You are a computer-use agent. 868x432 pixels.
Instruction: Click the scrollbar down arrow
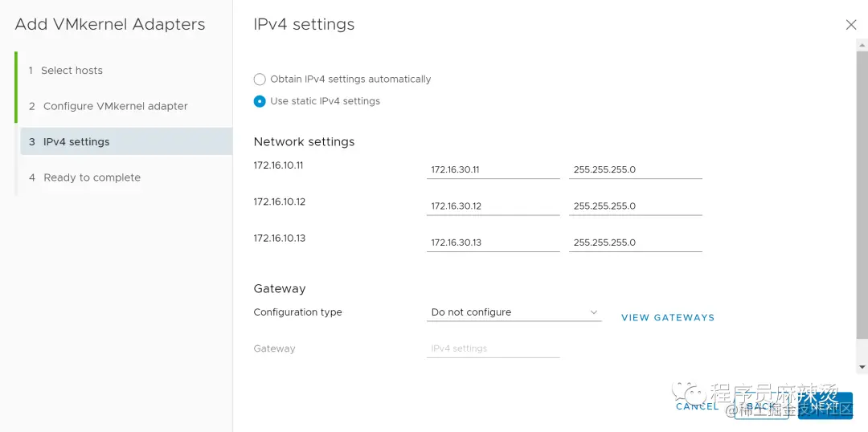(862, 366)
